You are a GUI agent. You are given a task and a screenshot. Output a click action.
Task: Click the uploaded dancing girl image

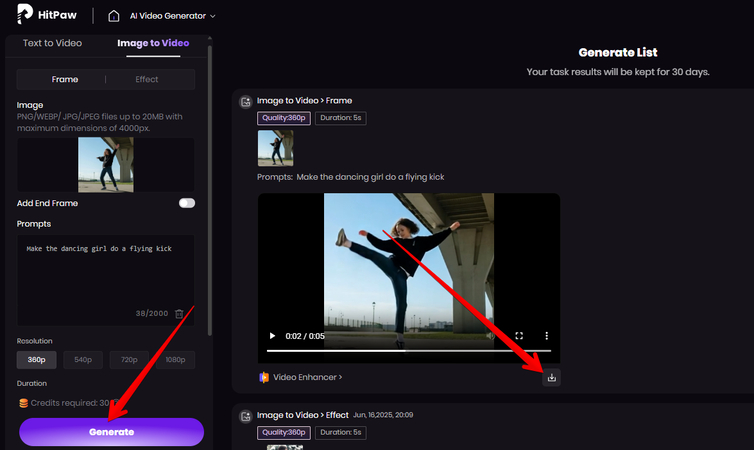pos(106,165)
